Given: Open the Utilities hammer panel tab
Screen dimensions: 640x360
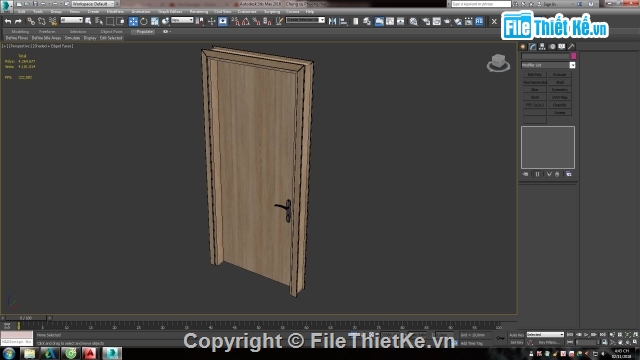Looking at the screenshot, I should click(571, 47).
